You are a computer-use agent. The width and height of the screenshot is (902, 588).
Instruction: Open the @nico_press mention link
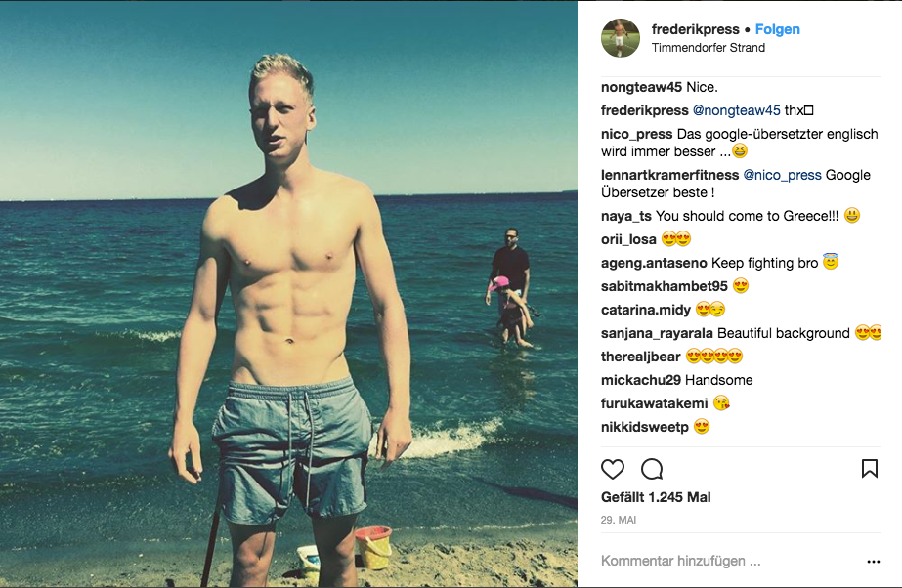pos(782,175)
